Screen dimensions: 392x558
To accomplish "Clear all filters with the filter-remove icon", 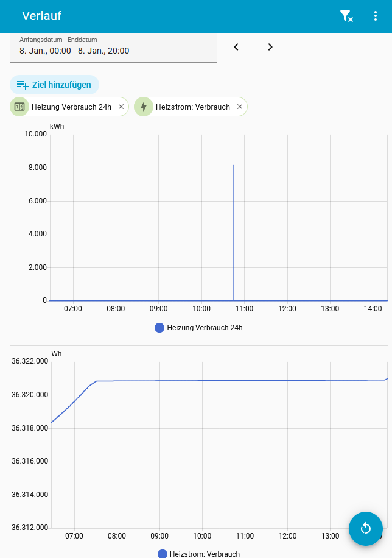I will pos(346,16).
